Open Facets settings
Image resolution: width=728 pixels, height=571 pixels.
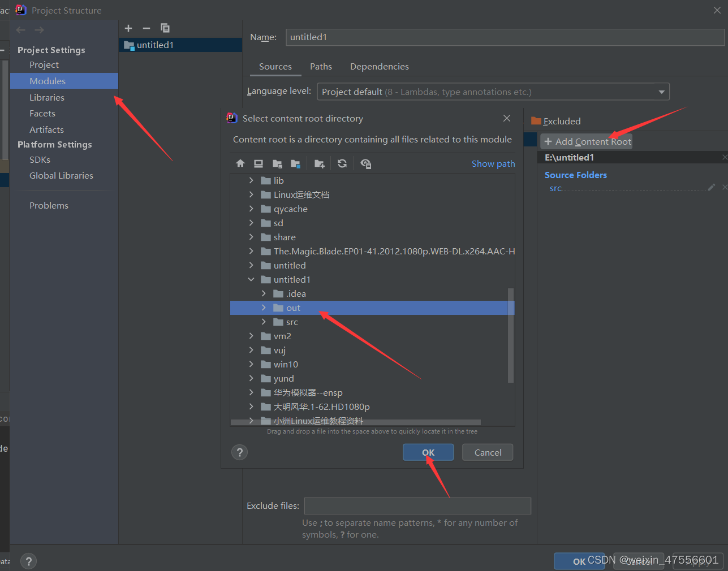42,114
